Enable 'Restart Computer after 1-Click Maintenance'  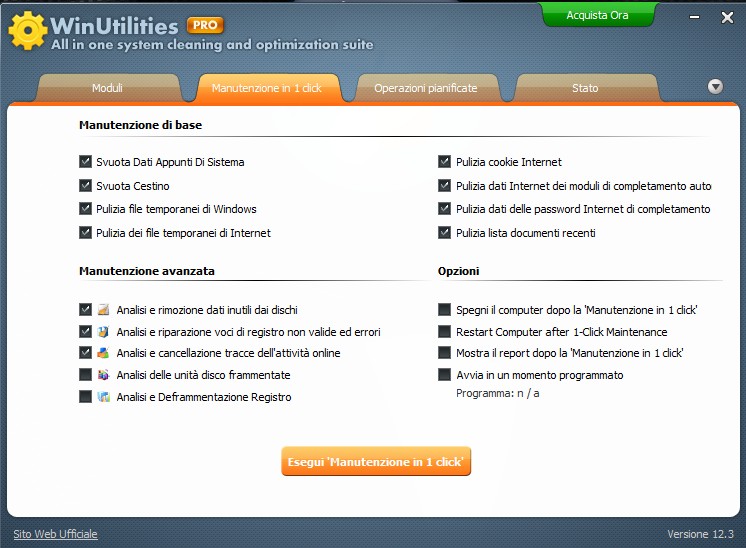(x=444, y=332)
